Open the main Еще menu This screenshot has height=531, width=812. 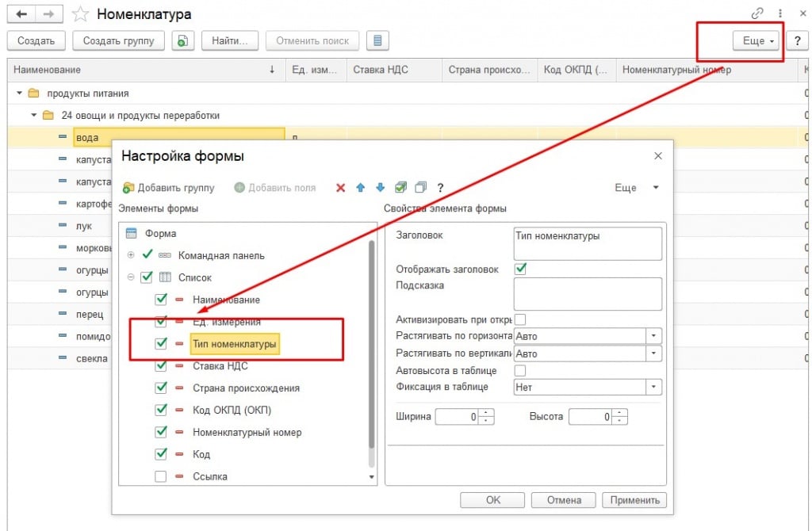[757, 40]
